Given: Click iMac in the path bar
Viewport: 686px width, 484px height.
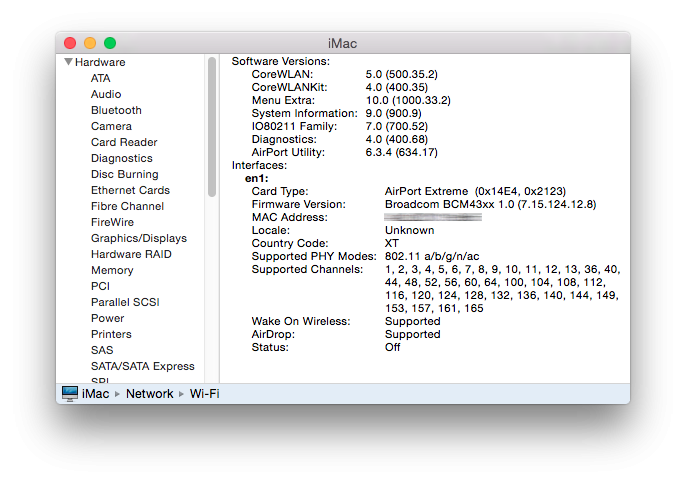Looking at the screenshot, I should (95, 393).
